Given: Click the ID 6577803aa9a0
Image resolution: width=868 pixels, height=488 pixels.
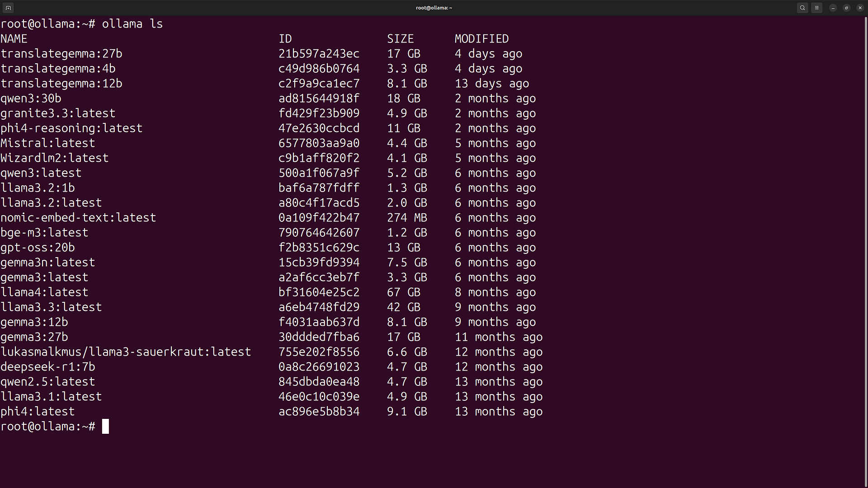Looking at the screenshot, I should click(319, 143).
